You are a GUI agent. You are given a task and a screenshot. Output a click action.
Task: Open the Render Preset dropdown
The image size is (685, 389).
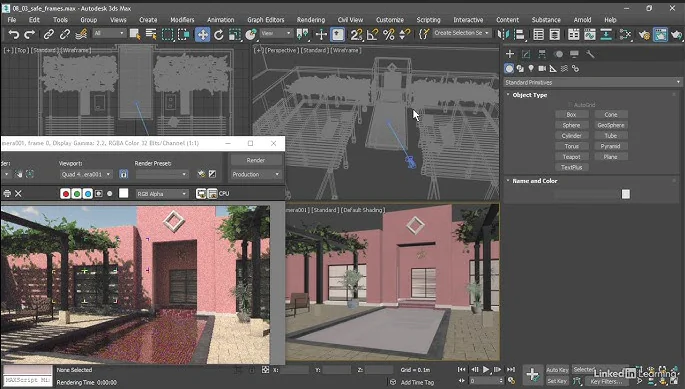(x=161, y=174)
